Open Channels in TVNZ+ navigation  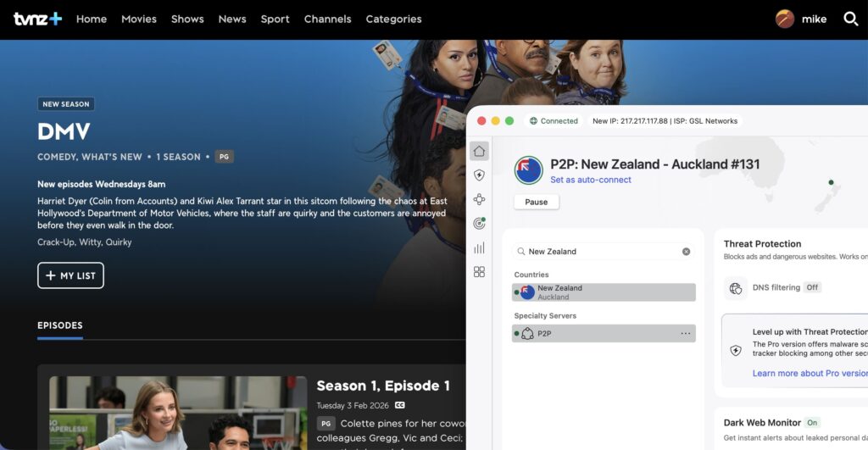click(328, 19)
